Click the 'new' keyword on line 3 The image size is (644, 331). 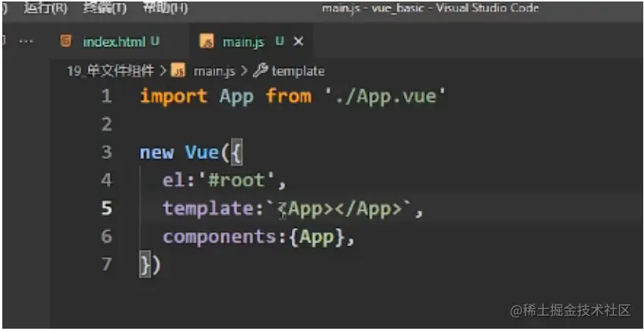pos(157,153)
